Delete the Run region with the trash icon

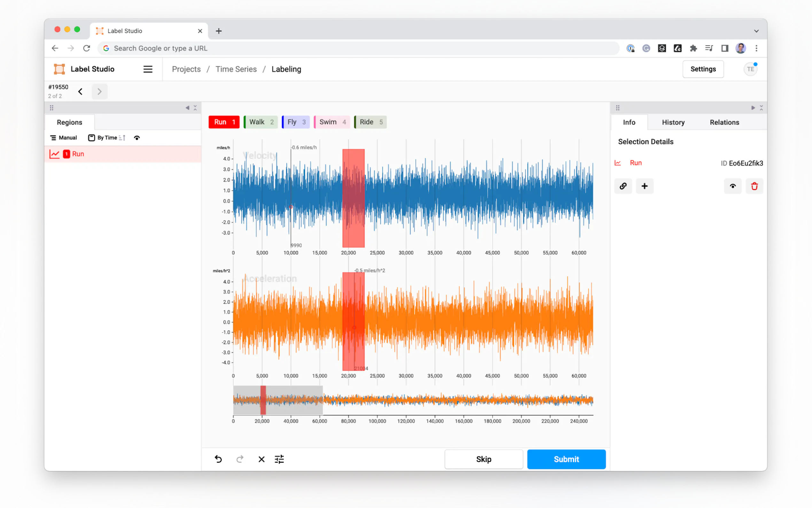coord(754,186)
